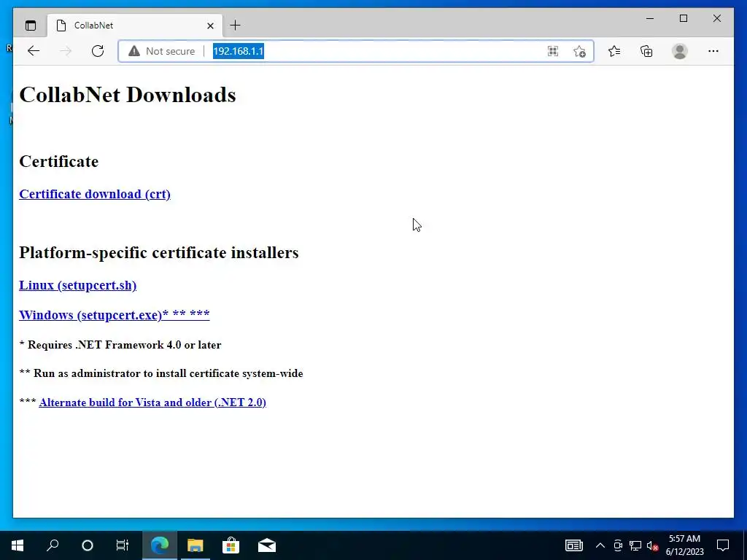Click the Requires .NET Framework 4.0 note
747x560 pixels.
pos(120,345)
